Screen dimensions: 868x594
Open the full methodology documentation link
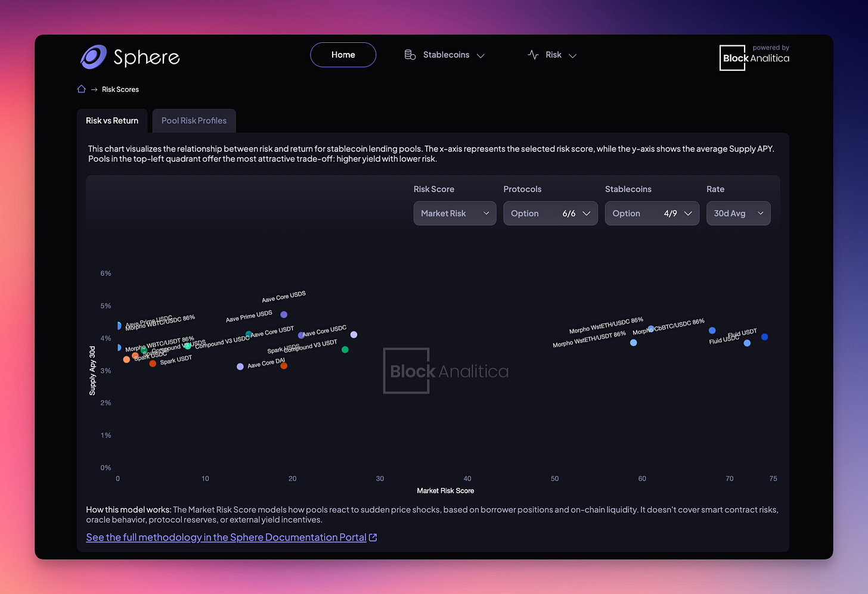pyautogui.click(x=231, y=537)
